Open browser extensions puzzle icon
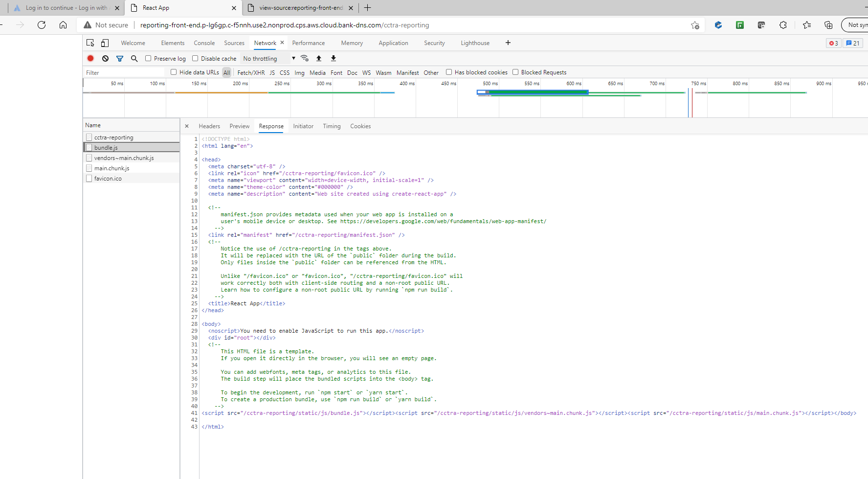The image size is (868, 479). pos(783,25)
